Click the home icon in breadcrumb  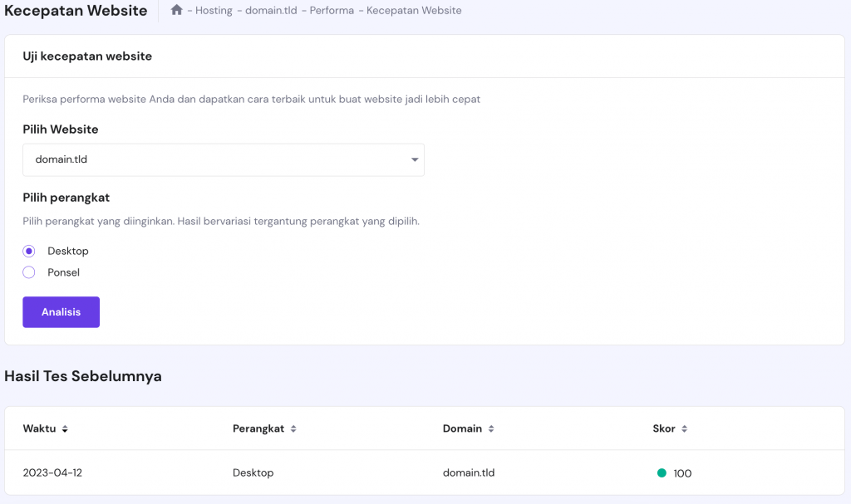point(176,11)
